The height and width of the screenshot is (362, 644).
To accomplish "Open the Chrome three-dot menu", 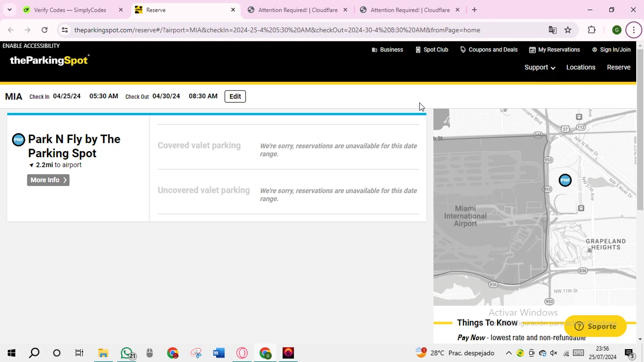I will tap(634, 30).
